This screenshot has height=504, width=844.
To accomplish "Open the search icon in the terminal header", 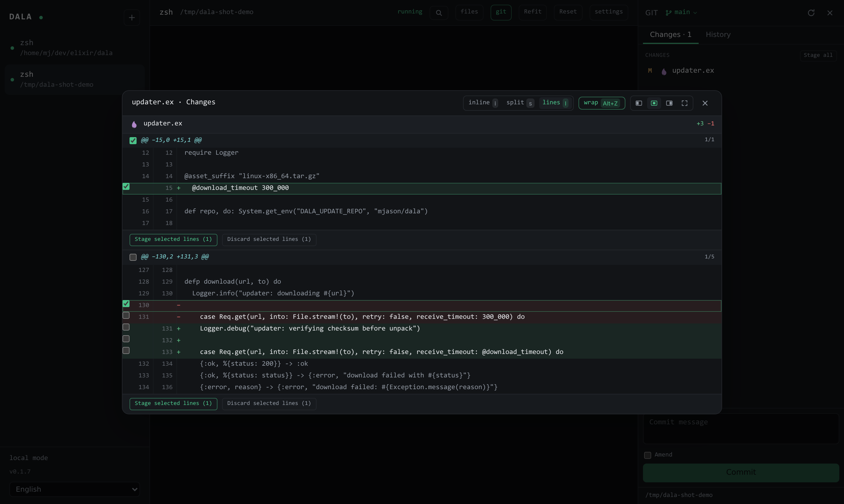I will pyautogui.click(x=439, y=13).
